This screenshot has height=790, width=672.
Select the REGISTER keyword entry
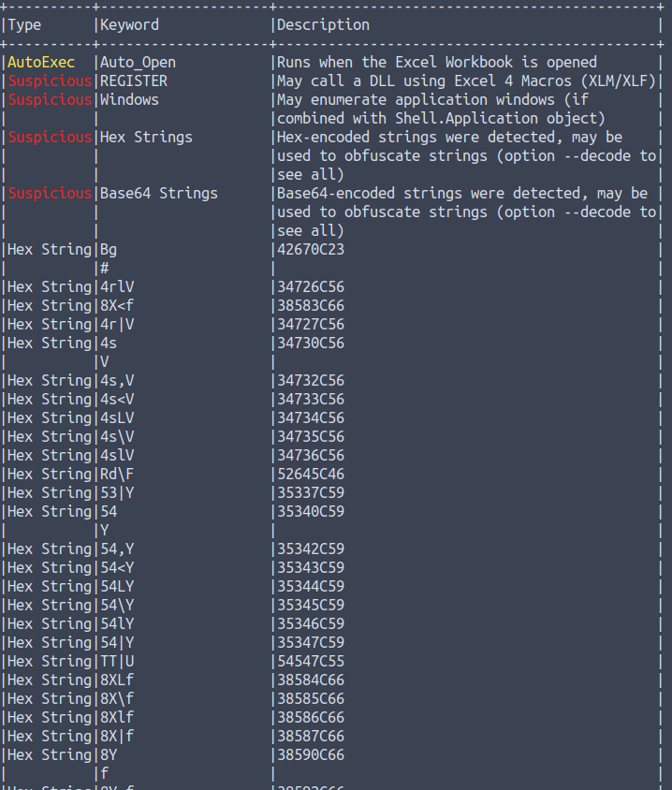point(133,81)
